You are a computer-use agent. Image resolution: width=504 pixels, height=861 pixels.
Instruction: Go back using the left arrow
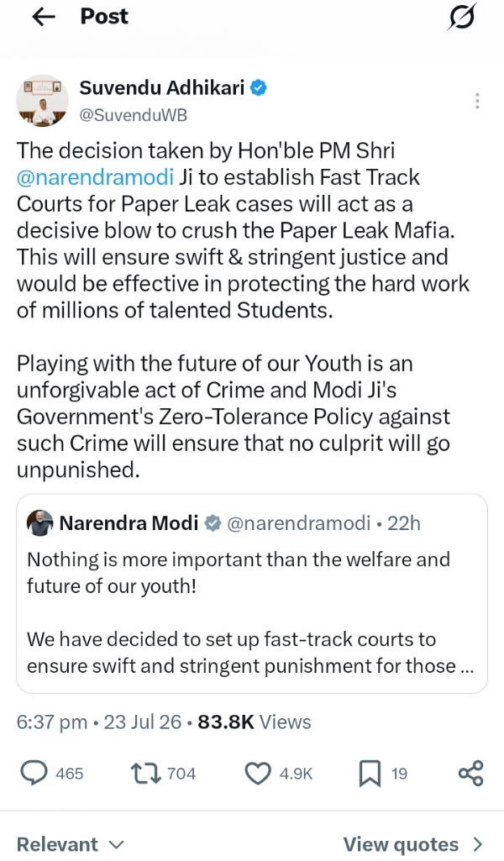pyautogui.click(x=44, y=17)
